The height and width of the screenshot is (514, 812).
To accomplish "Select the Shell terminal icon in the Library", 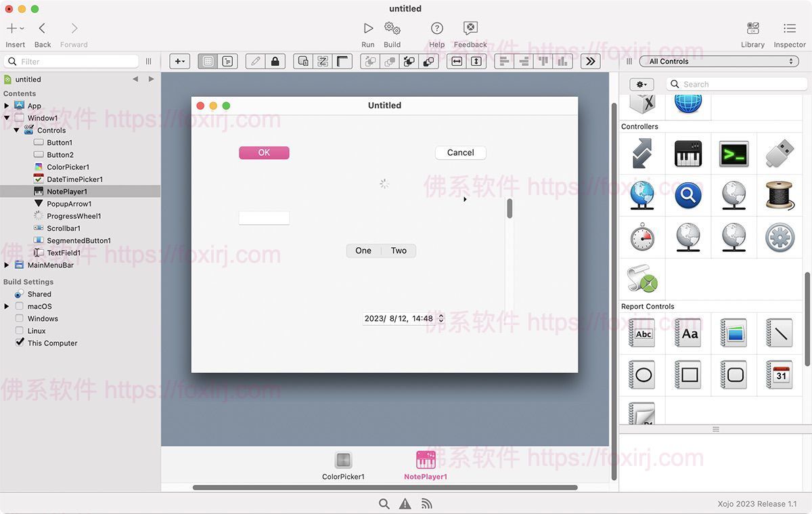I will 734,154.
